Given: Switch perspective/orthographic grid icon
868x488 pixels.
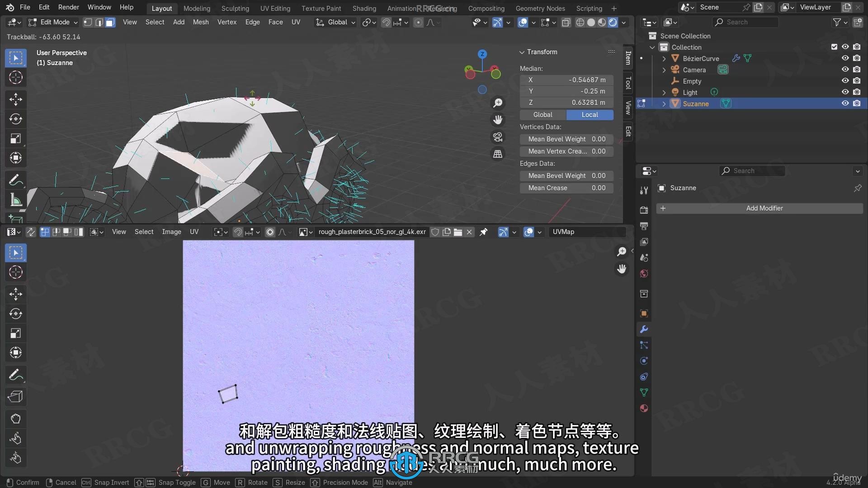Looking at the screenshot, I should coord(498,154).
